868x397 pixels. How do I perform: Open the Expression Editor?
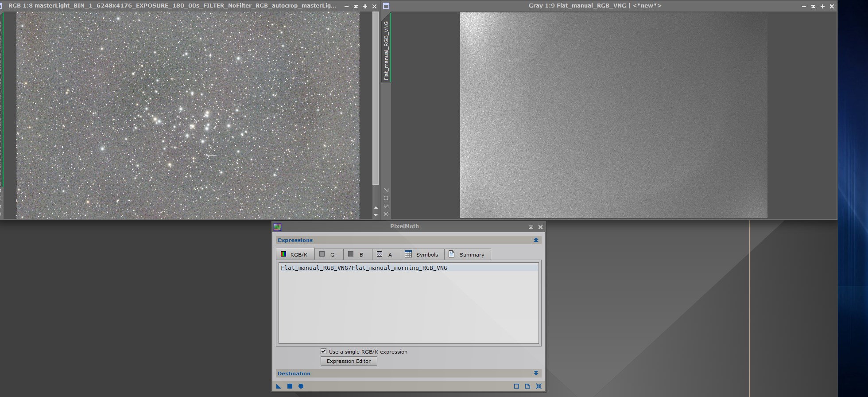click(349, 361)
